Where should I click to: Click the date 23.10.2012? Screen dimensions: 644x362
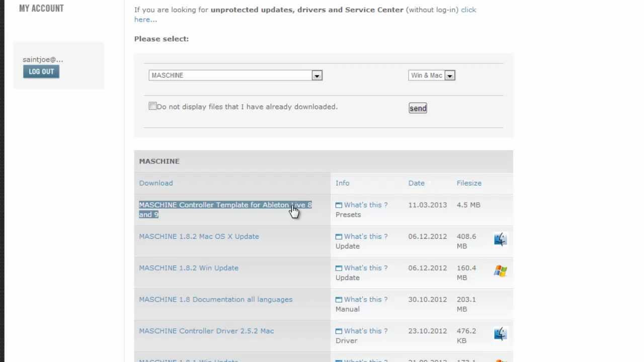[428, 331]
